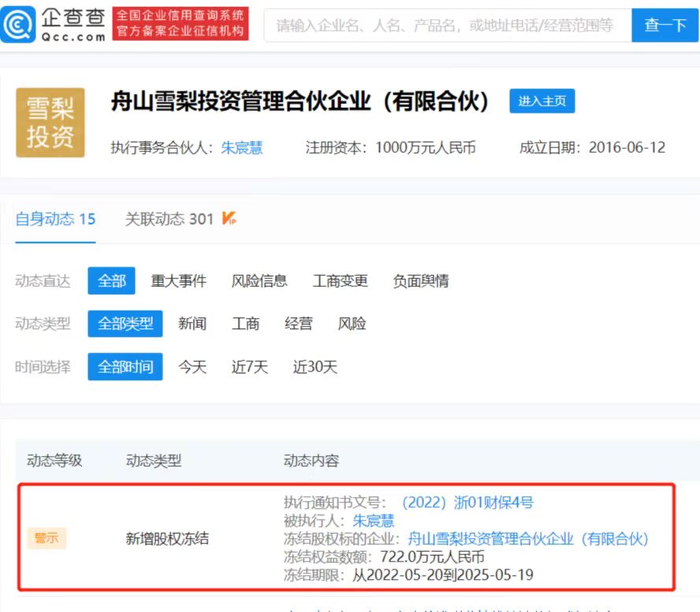Switch to the 自身动态 15 tab
The image size is (700, 612).
55,219
